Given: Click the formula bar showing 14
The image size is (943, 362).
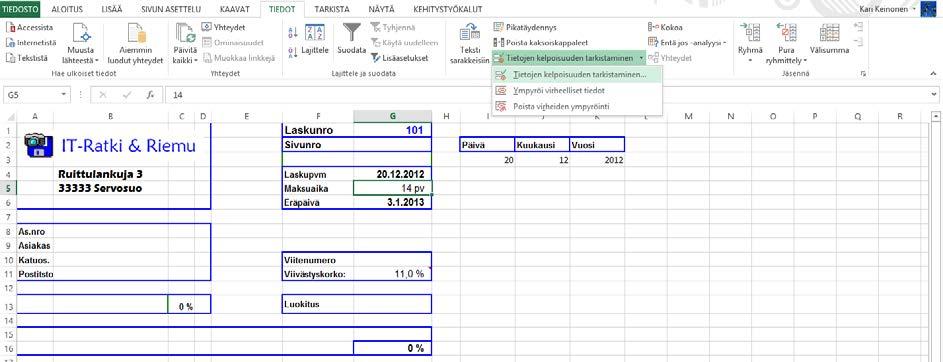Looking at the screenshot, I should click(549, 95).
